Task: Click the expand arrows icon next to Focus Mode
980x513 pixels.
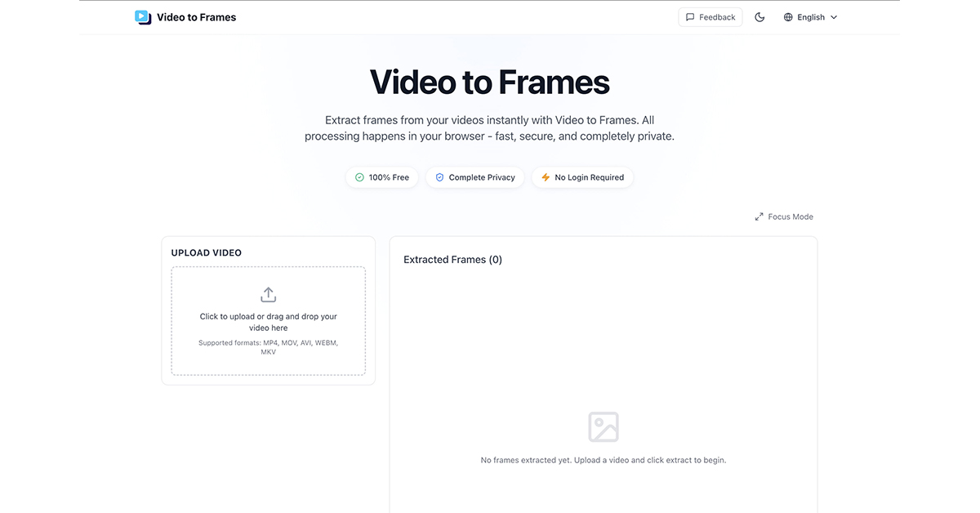Action: [759, 216]
